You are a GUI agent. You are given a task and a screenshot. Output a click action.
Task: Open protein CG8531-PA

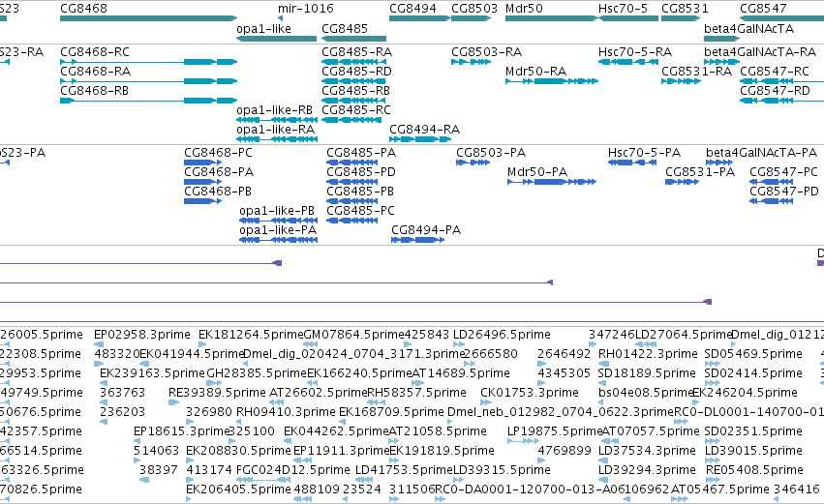[x=700, y=172]
